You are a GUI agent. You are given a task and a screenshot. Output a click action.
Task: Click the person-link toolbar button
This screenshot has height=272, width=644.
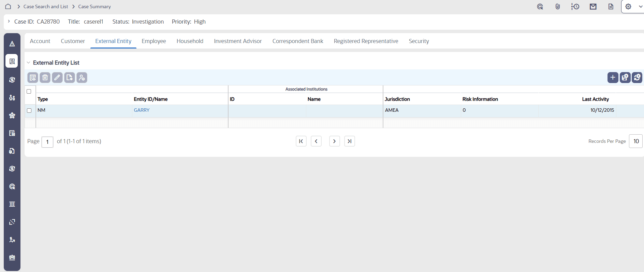pos(82,78)
